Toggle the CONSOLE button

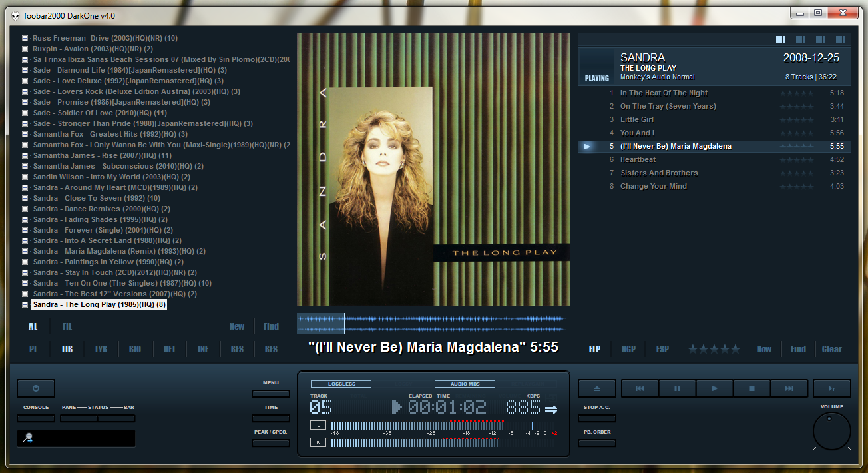pos(36,418)
